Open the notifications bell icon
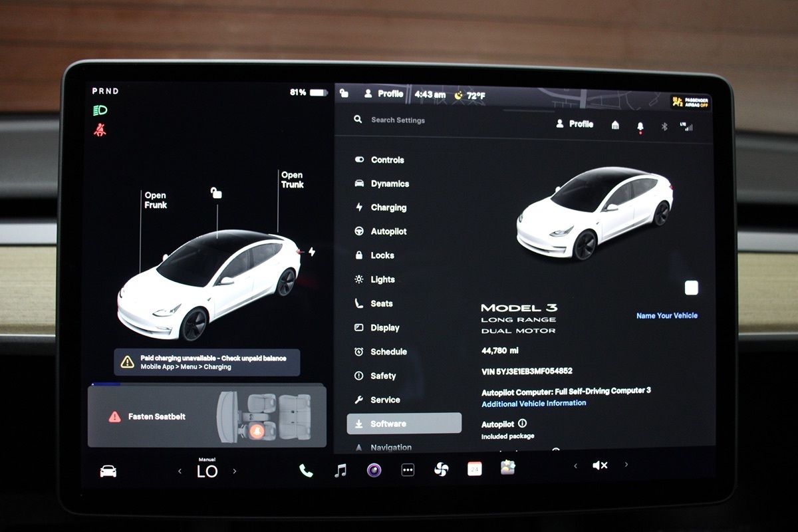 (640, 126)
